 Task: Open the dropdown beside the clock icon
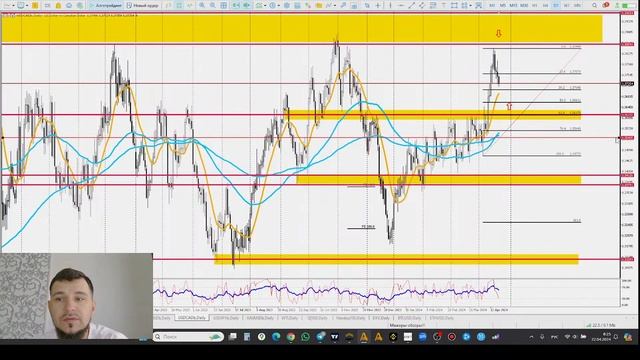pyautogui.click(x=279, y=6)
